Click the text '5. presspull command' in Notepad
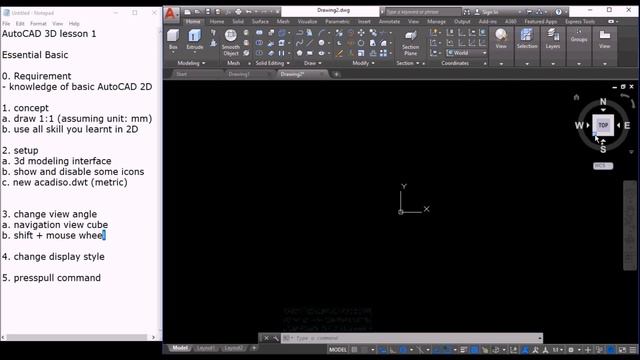The width and height of the screenshot is (640, 360). (x=51, y=278)
